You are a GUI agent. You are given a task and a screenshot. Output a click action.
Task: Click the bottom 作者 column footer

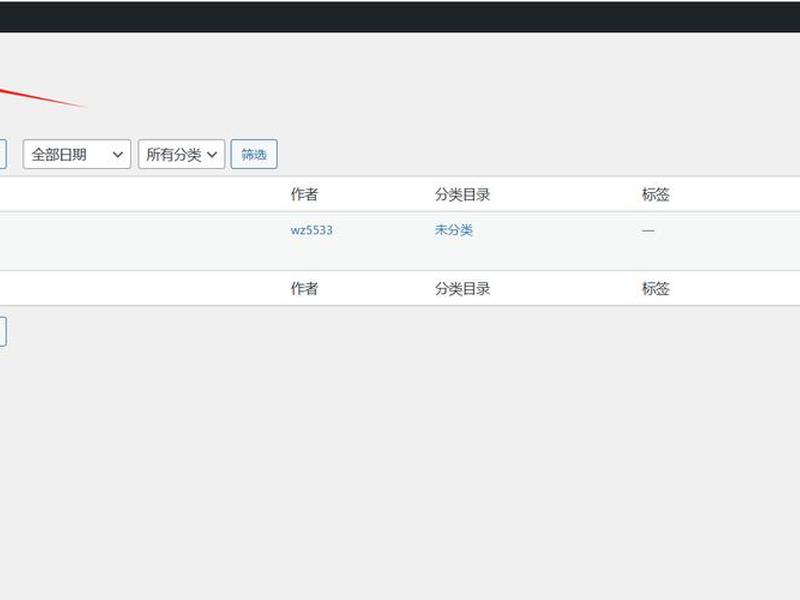click(x=304, y=289)
